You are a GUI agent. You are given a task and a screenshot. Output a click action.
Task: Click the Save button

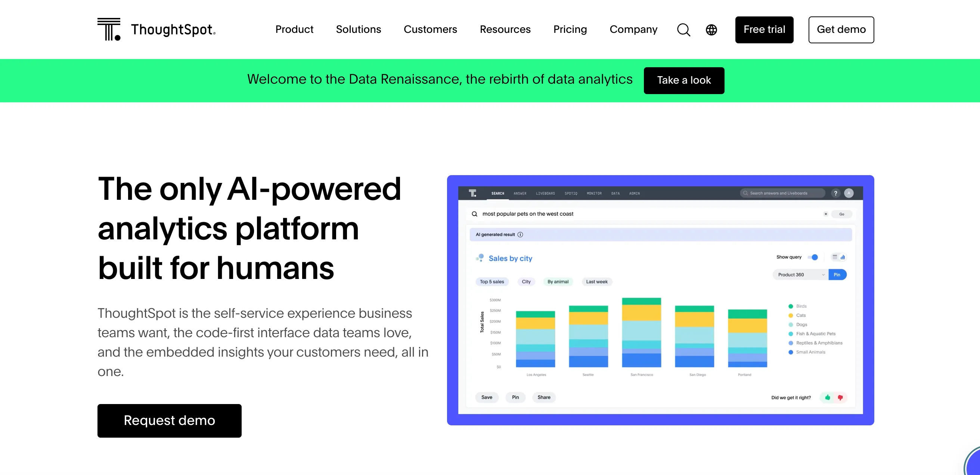click(x=487, y=397)
